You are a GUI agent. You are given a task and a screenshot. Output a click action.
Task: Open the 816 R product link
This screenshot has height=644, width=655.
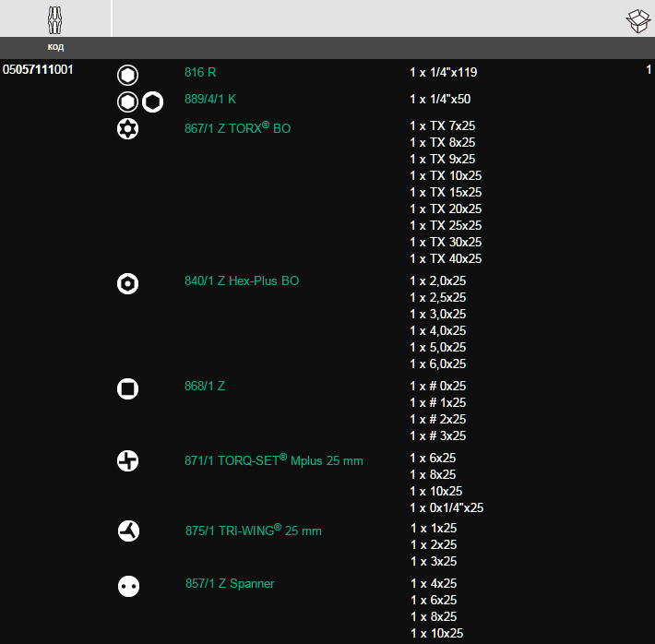click(x=200, y=72)
